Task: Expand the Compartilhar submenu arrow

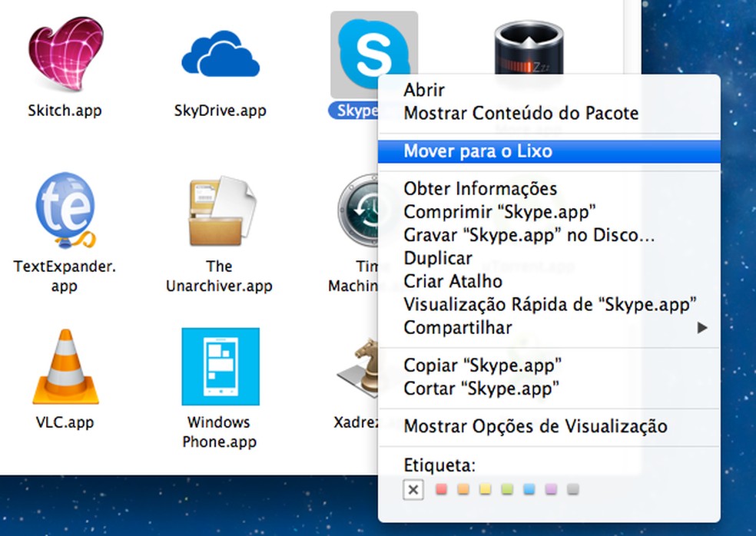Action: (702, 328)
